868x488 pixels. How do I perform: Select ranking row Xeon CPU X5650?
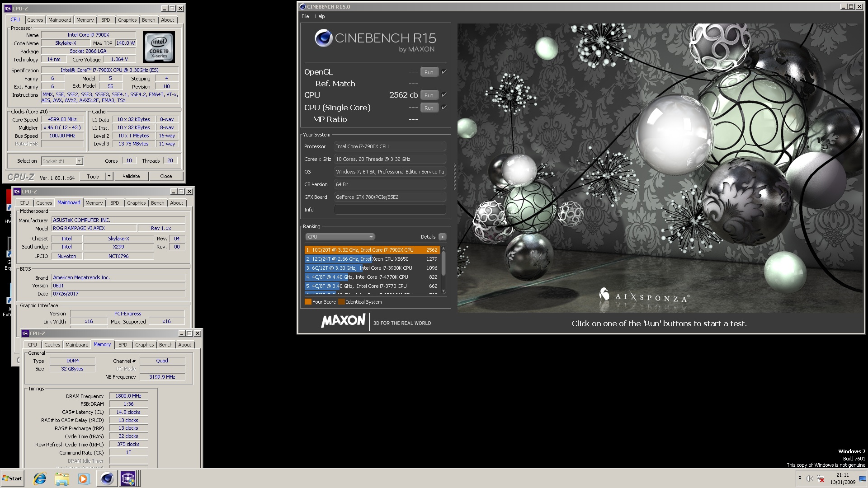(372, 259)
